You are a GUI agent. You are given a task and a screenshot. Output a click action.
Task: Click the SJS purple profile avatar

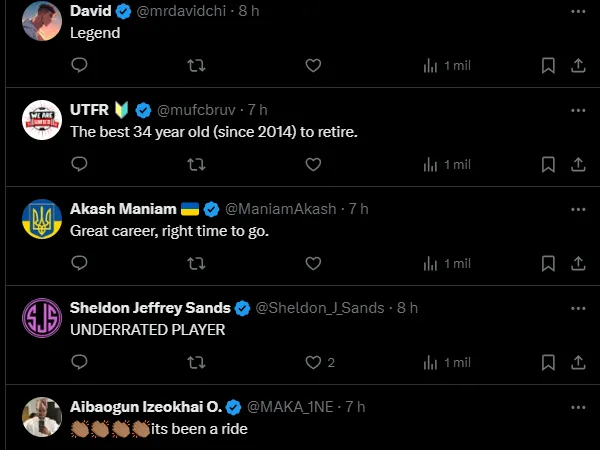click(x=41, y=318)
